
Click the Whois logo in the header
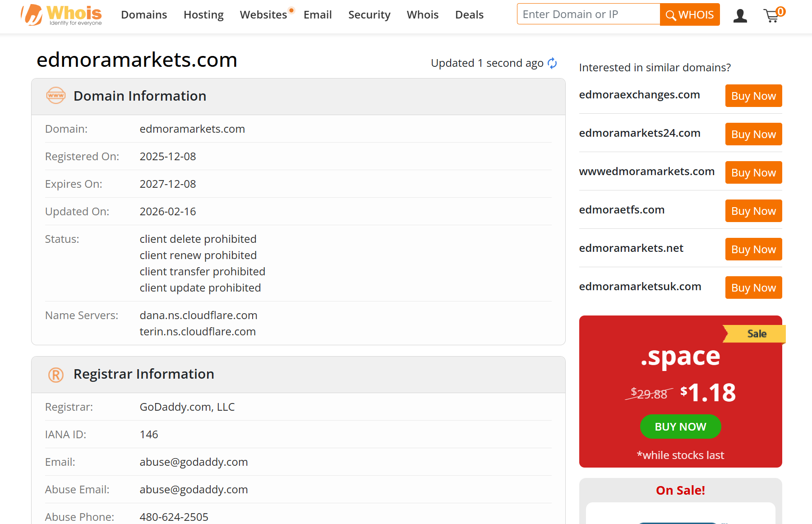[61, 15]
